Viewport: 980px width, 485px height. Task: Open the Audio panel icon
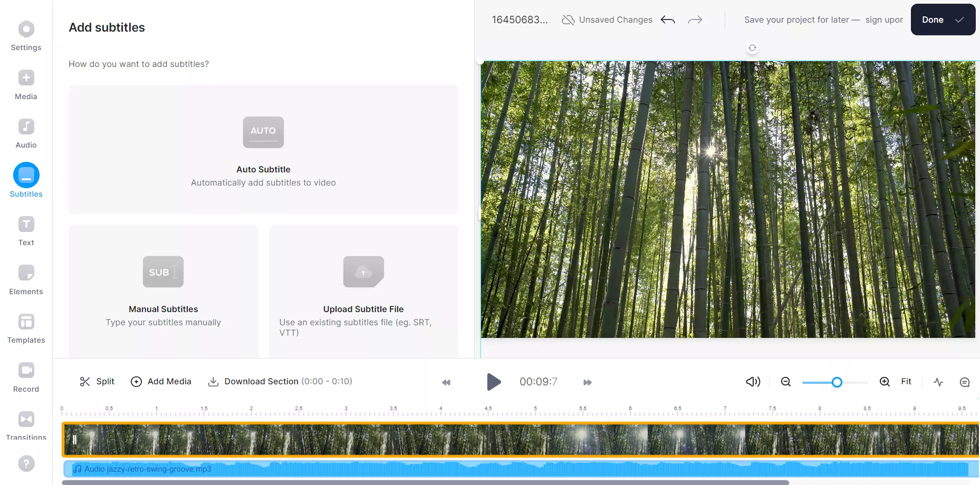[26, 127]
